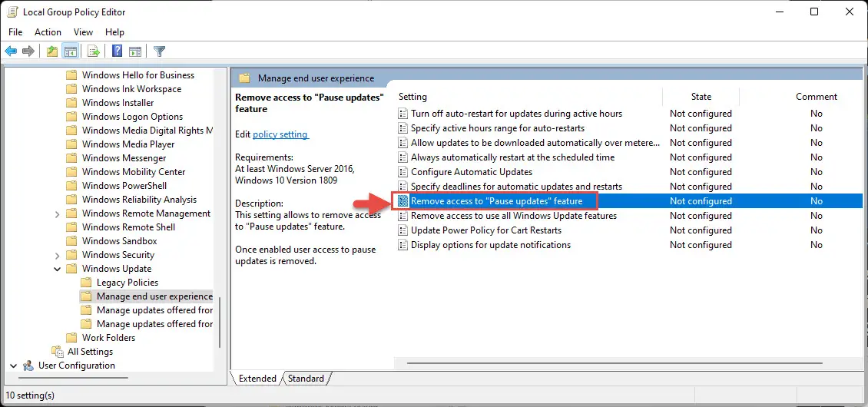Click the icon beside Specify active hours range
Image resolution: width=868 pixels, height=407 pixels.
[403, 128]
